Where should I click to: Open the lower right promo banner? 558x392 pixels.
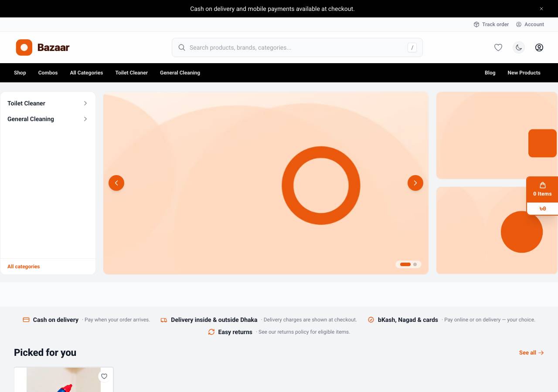[497, 230]
